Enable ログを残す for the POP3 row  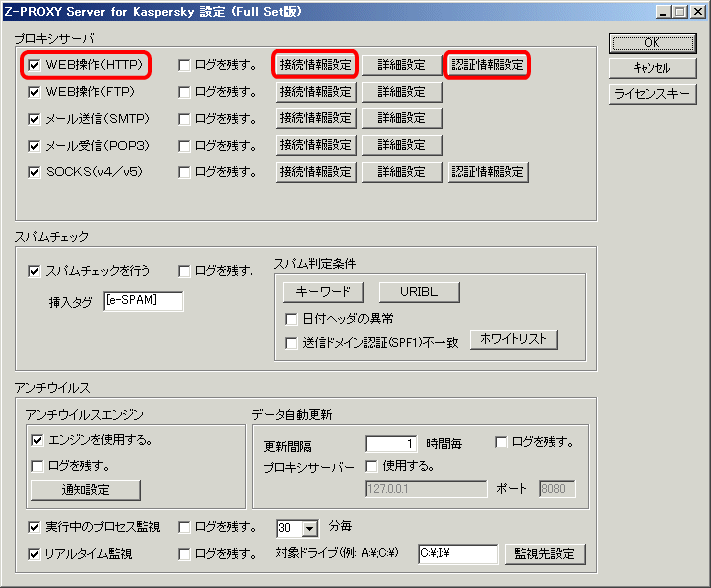point(184,146)
